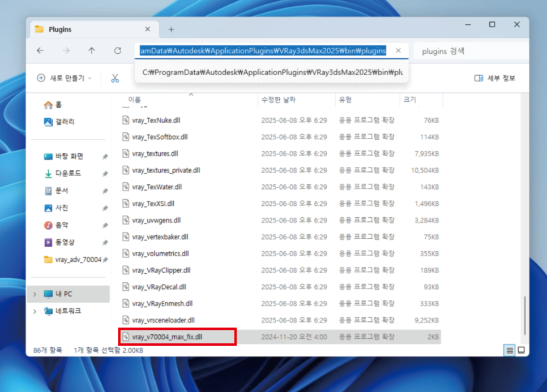
Task: Select file vray_v70004_max_fix.dll
Action: point(167,337)
